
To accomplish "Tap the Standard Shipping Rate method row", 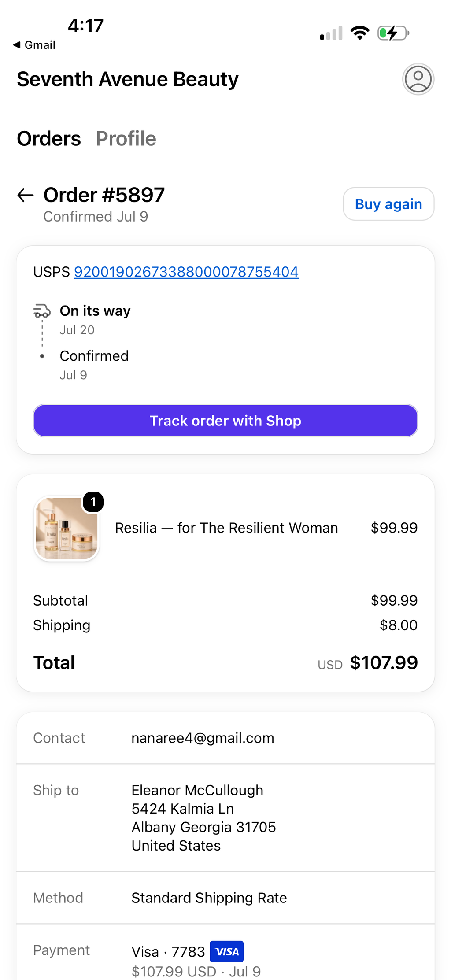I will click(225, 898).
